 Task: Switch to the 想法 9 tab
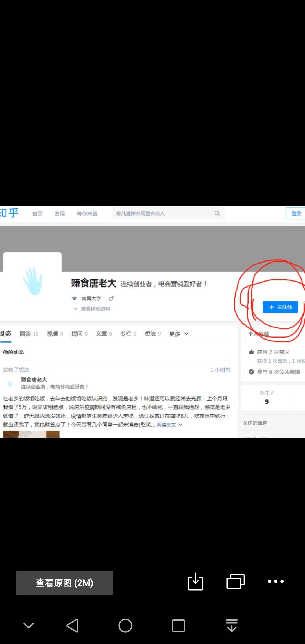pos(153,334)
